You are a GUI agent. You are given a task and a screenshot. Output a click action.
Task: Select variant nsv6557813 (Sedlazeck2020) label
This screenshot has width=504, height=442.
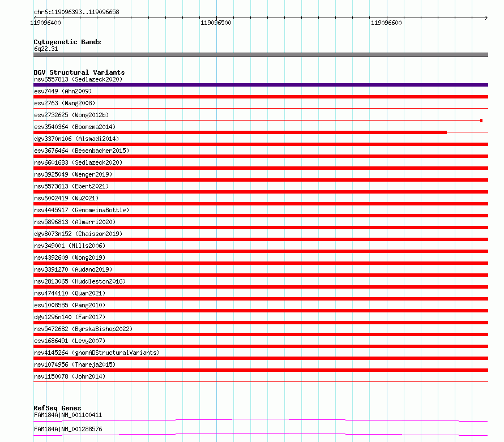(78, 79)
